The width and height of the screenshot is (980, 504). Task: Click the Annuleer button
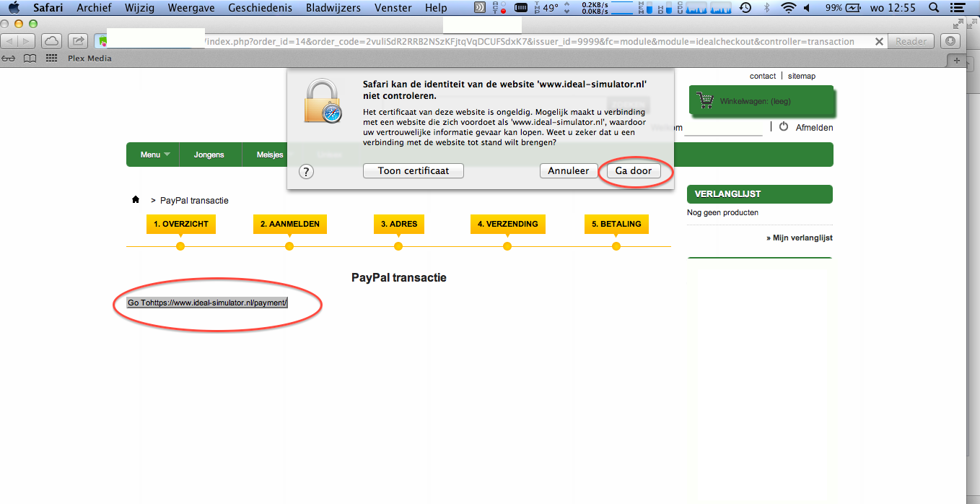pos(569,171)
